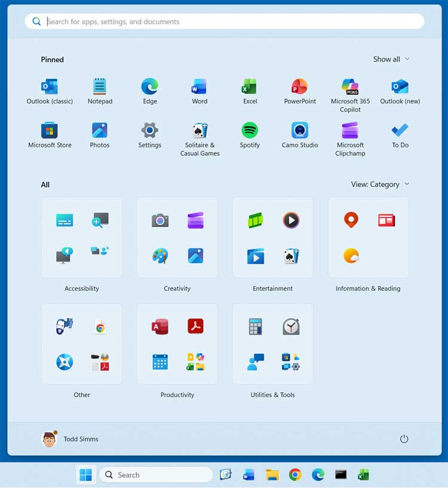The image size is (448, 488).
Task: Open the View: Category dropdown
Action: point(380,184)
